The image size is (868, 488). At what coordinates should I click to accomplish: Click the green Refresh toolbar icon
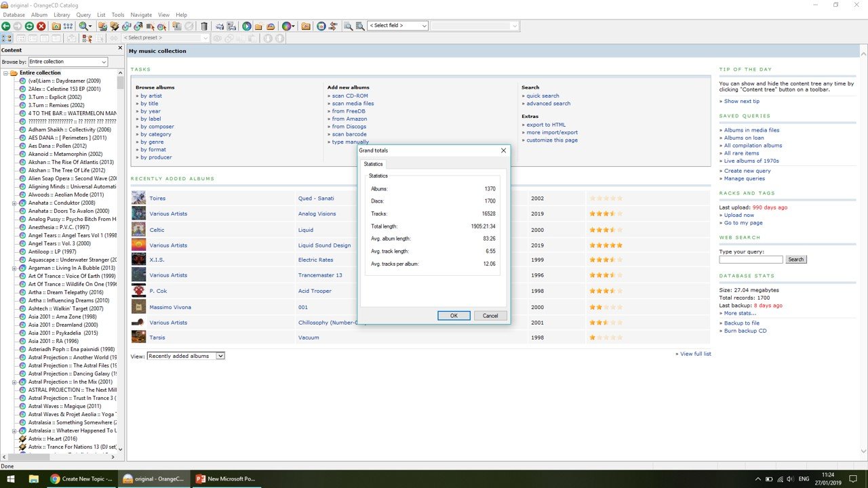coord(29,26)
